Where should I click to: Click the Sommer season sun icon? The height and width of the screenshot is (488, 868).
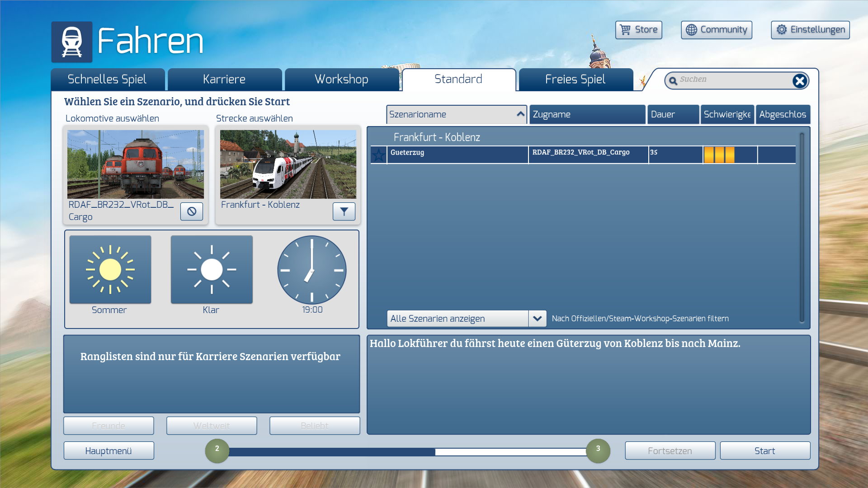point(110,270)
